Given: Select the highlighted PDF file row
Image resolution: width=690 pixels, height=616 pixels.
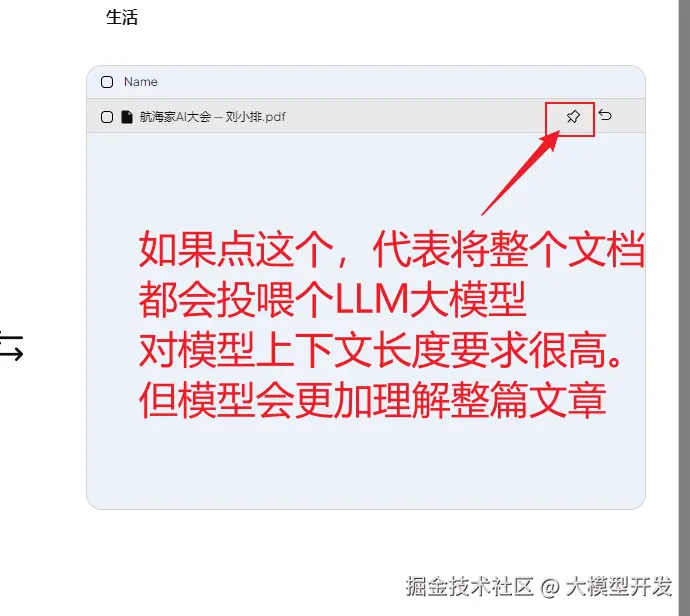Looking at the screenshot, I should click(x=366, y=116).
